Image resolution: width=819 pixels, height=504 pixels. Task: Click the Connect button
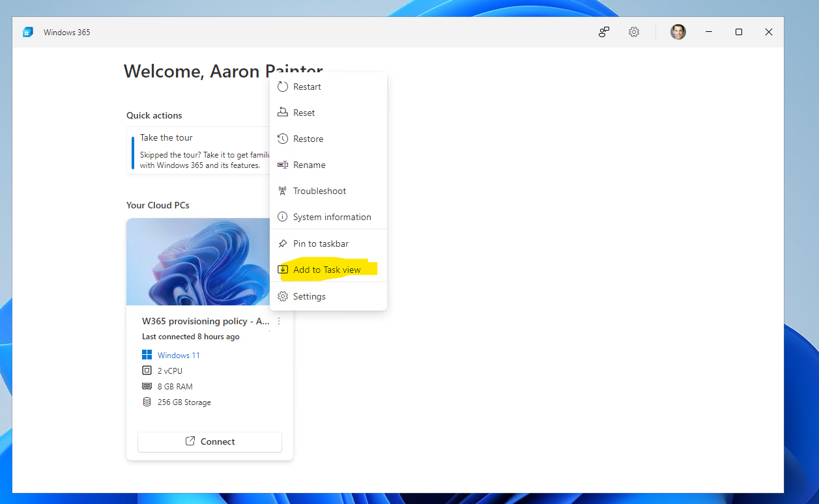point(210,441)
